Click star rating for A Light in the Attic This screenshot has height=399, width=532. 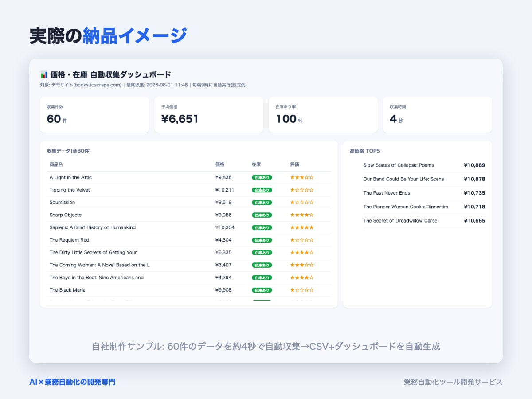(302, 177)
